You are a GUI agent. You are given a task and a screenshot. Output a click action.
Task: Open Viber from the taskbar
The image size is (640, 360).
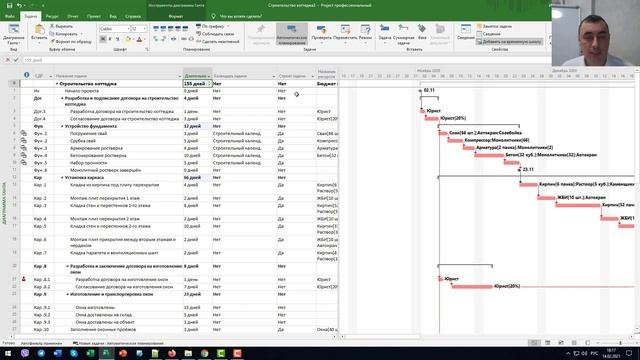tap(25, 353)
